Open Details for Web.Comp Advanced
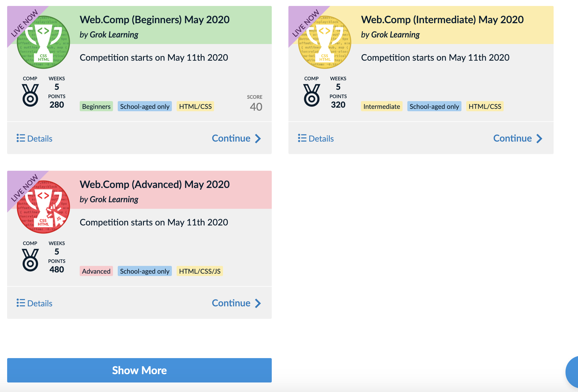578x392 pixels. 34,303
